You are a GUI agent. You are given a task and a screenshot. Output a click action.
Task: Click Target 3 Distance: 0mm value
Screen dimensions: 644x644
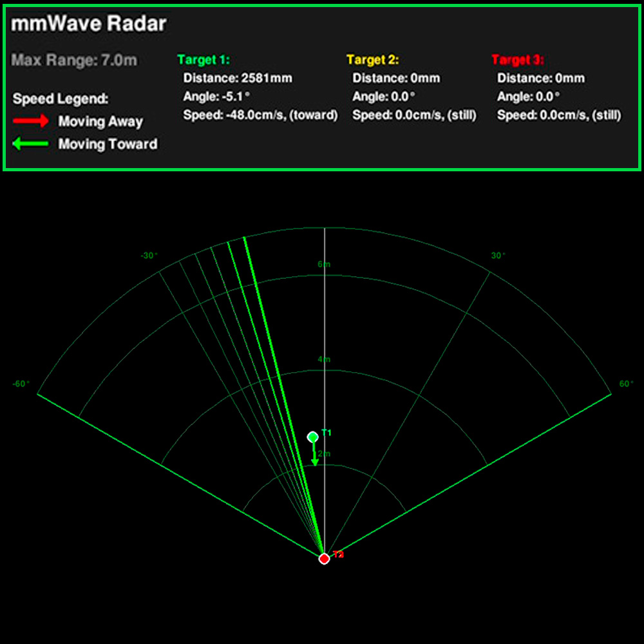tap(541, 78)
